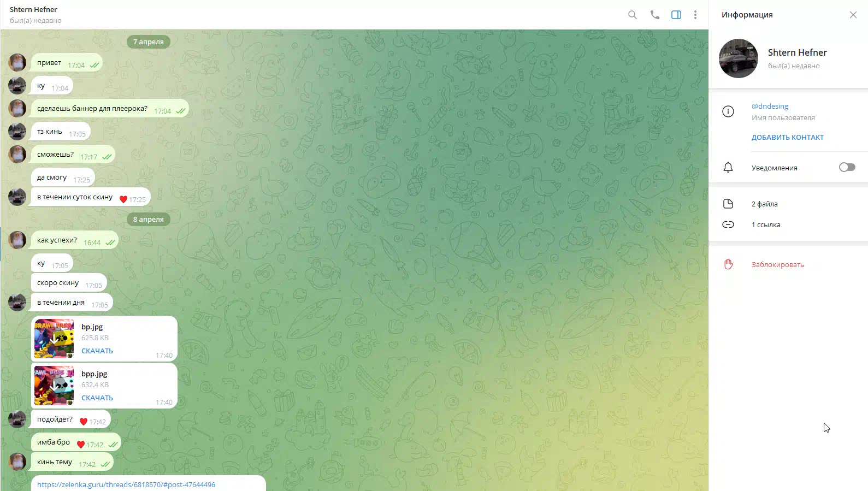Open the bp.jpg file thumbnail
This screenshot has width=868, height=491.
click(54, 339)
